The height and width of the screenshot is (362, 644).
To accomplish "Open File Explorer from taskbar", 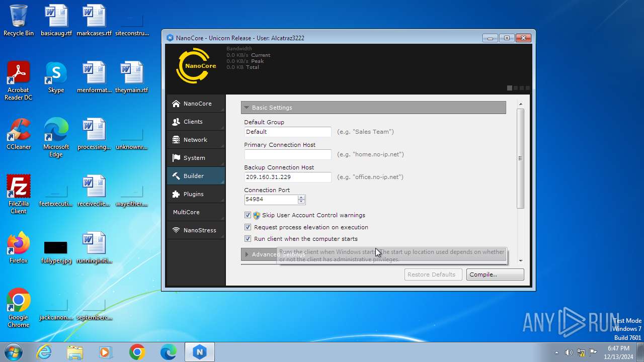I will coord(75,352).
